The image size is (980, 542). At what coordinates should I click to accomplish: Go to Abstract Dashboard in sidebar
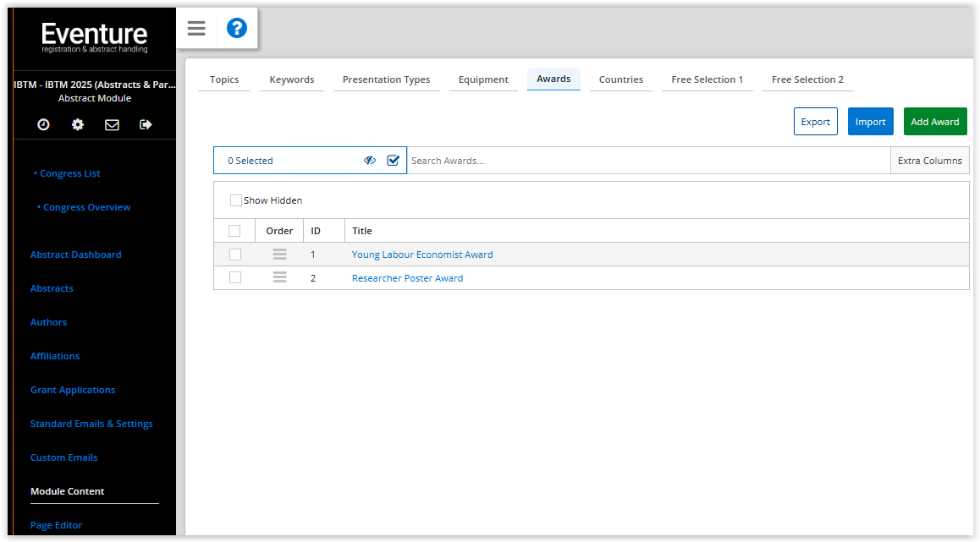(x=76, y=255)
